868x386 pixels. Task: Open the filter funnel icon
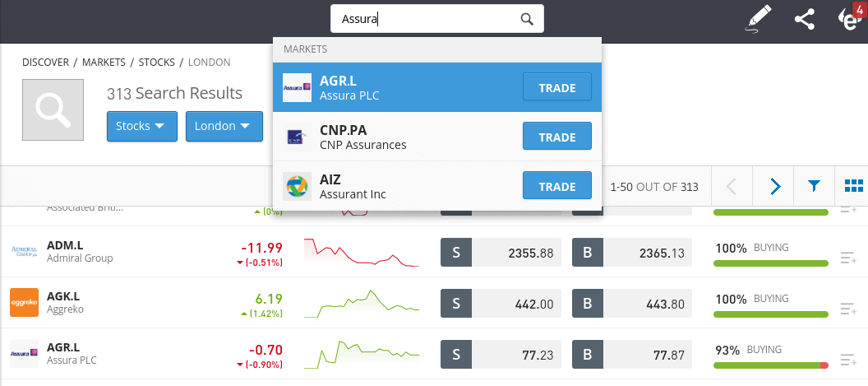(x=814, y=186)
